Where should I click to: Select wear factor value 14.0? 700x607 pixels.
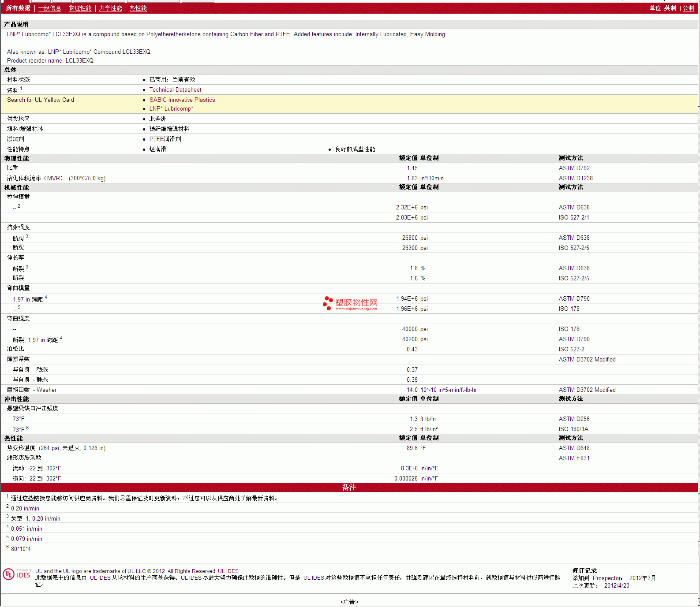tap(412, 390)
